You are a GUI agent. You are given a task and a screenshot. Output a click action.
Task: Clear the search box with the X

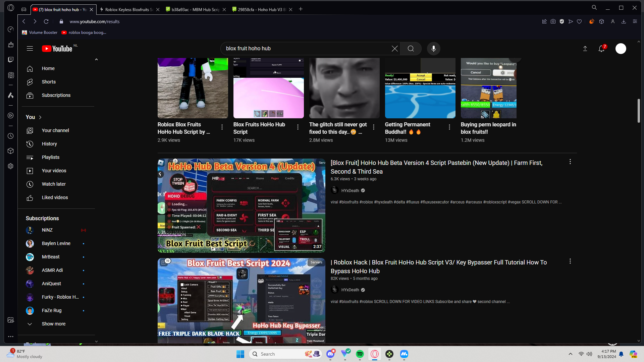pyautogui.click(x=395, y=49)
